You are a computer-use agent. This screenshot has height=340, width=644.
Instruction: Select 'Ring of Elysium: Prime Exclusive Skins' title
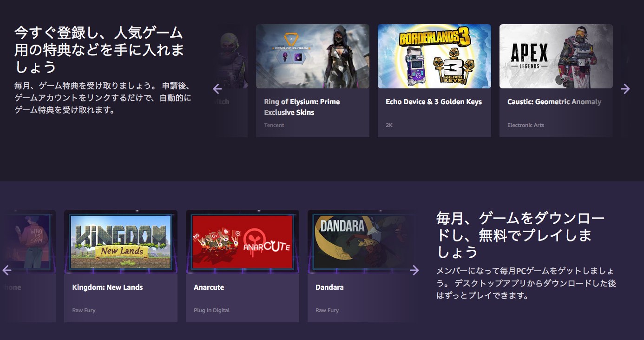[302, 107]
